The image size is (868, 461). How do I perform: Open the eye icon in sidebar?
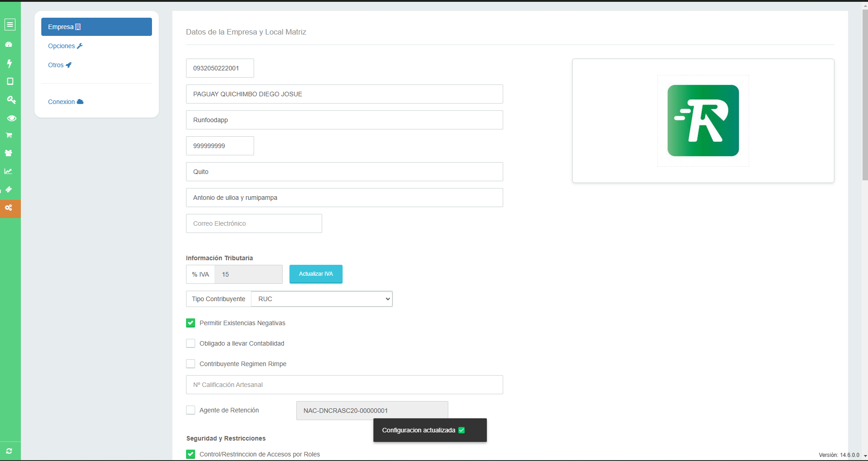click(11, 118)
